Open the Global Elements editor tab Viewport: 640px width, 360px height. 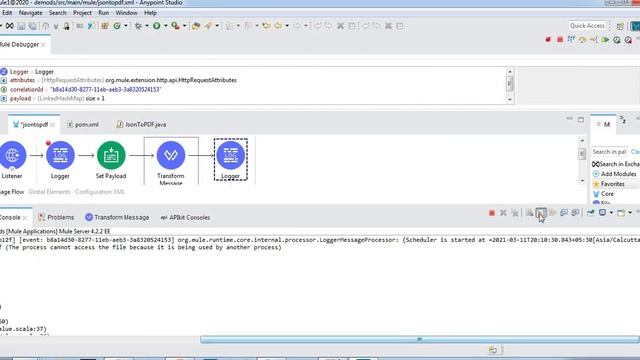click(x=49, y=192)
